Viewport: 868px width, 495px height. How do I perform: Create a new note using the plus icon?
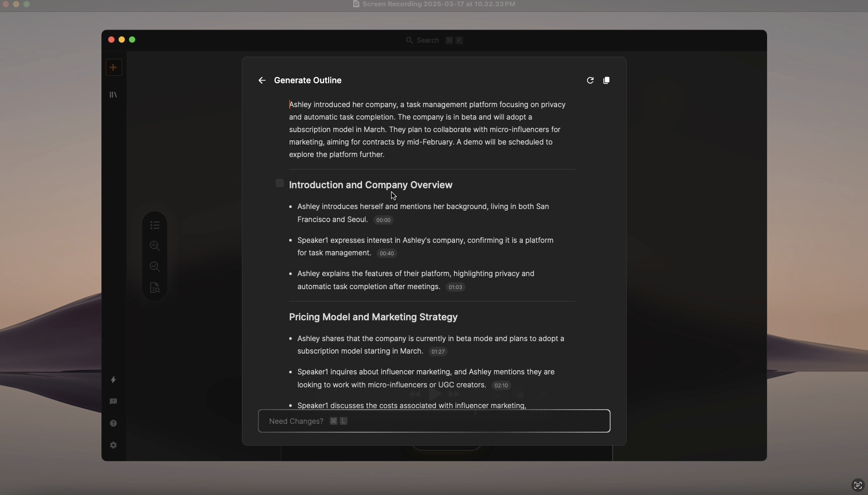[113, 67]
